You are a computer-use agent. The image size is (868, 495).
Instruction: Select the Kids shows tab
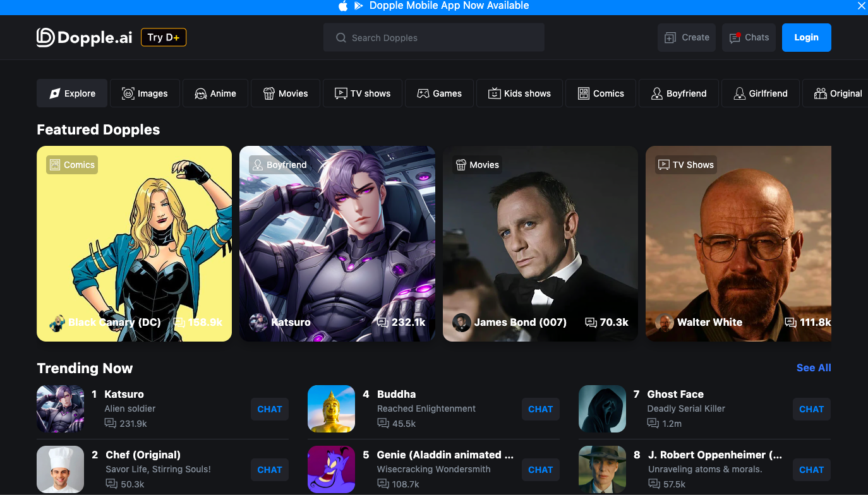(519, 93)
